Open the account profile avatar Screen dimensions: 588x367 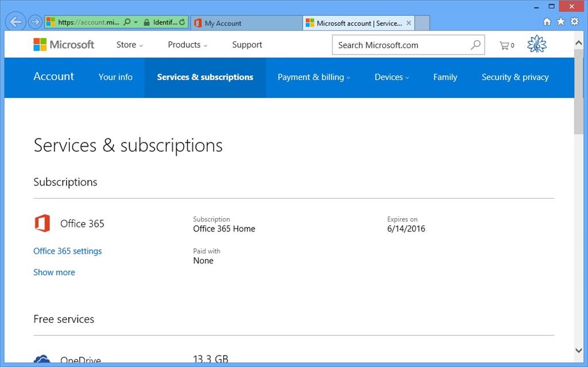tap(537, 44)
